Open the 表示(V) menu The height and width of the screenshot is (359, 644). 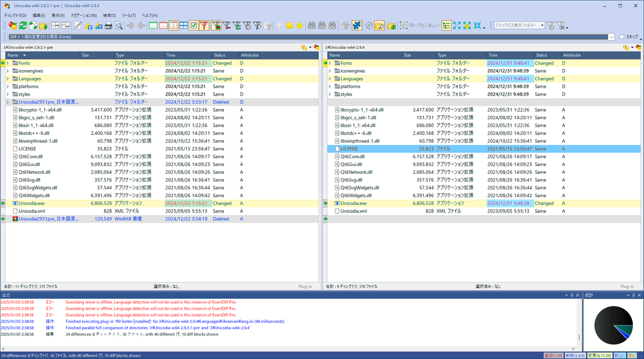(58, 16)
